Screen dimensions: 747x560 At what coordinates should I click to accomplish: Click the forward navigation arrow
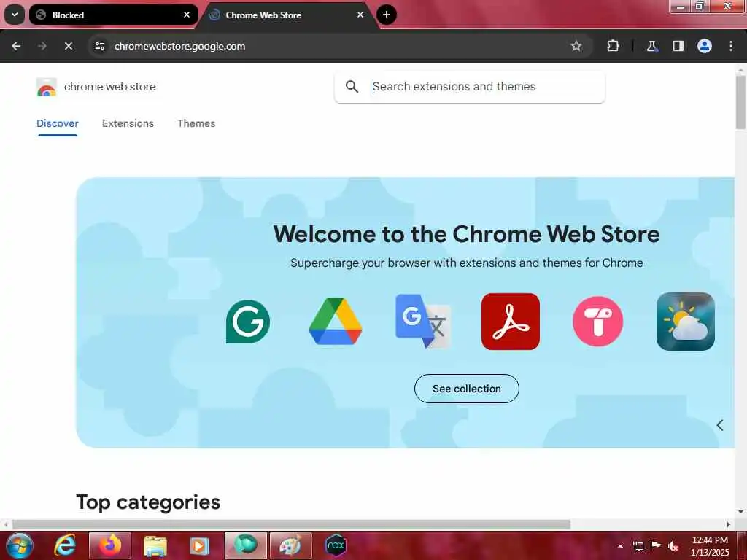pyautogui.click(x=42, y=46)
